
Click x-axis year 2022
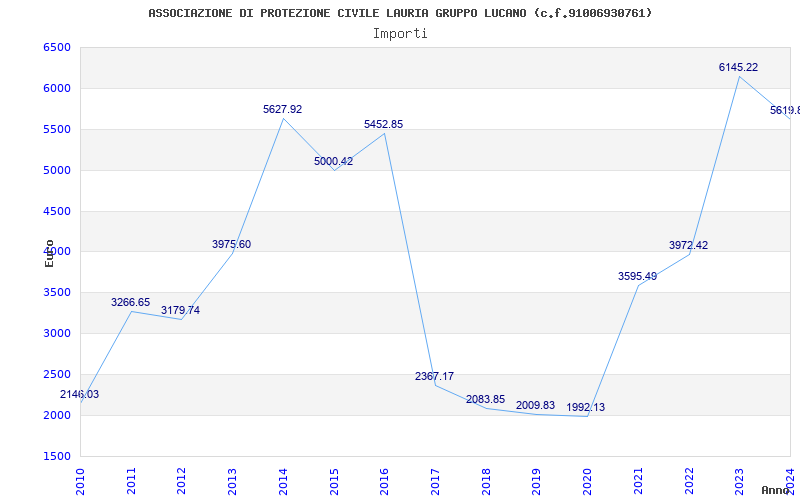(689, 481)
